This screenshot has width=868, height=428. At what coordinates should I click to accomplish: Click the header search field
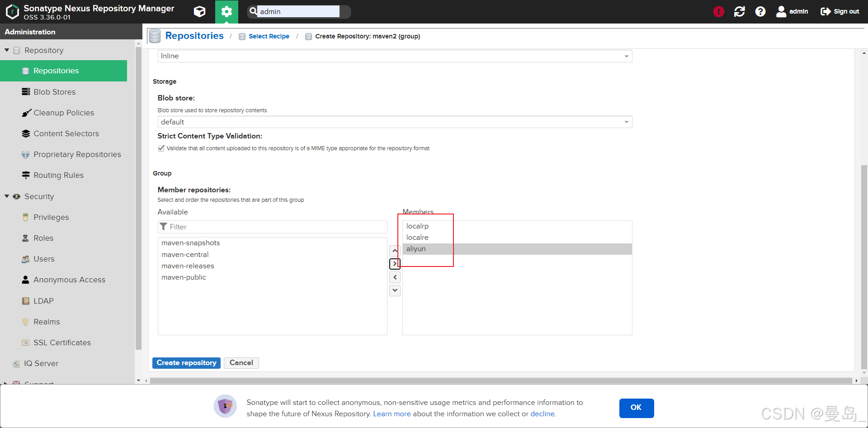click(x=298, y=11)
